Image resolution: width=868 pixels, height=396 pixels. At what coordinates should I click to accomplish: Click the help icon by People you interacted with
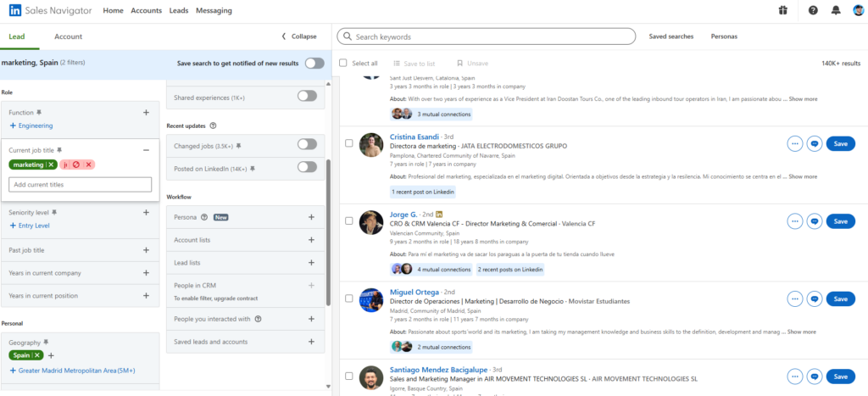pos(258,319)
